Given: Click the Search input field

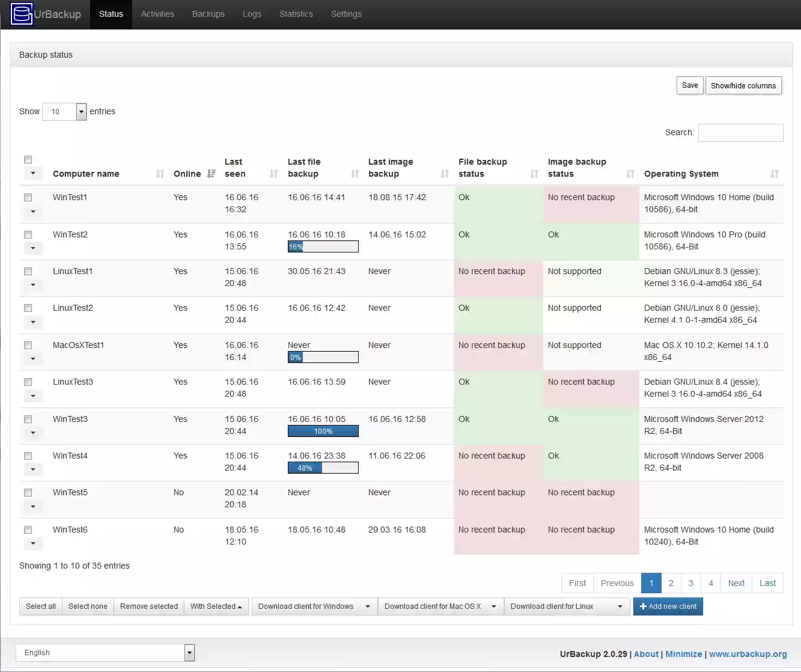Looking at the screenshot, I should (740, 132).
